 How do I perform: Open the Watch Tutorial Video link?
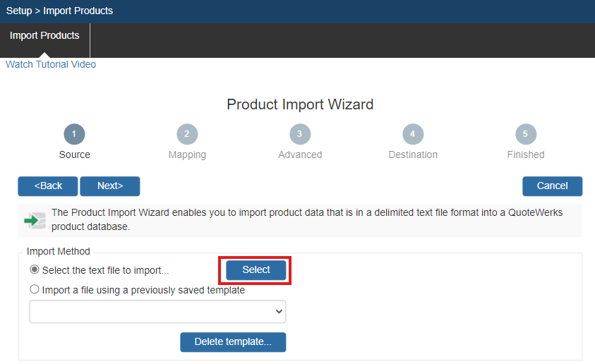pyautogui.click(x=51, y=64)
